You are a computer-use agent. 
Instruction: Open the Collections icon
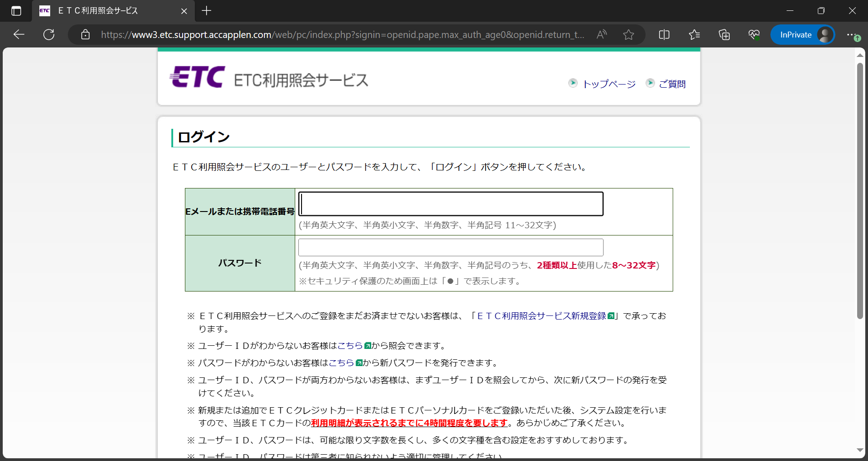click(x=724, y=34)
